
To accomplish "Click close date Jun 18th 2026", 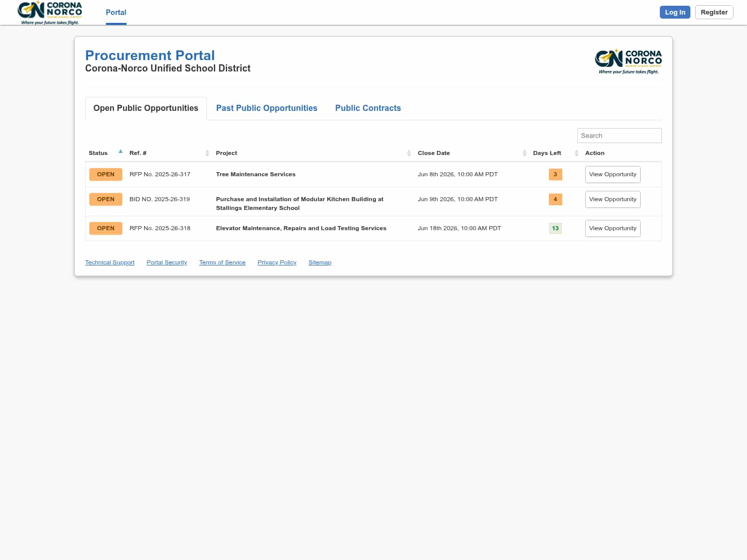I will tap(459, 229).
